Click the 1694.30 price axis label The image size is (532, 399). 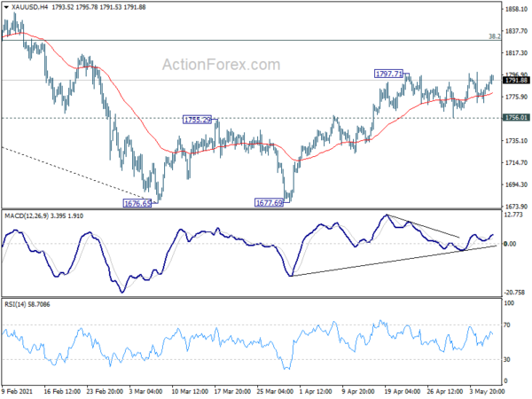tap(515, 185)
